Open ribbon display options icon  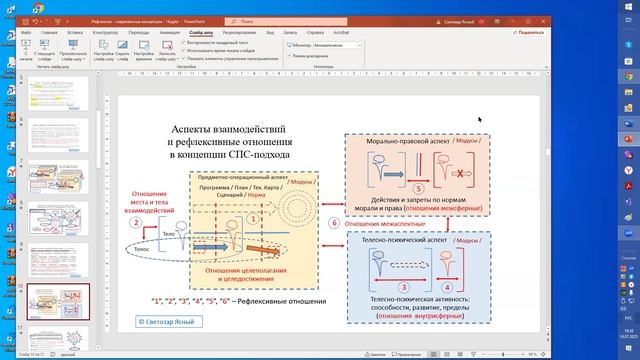pyautogui.click(x=497, y=22)
